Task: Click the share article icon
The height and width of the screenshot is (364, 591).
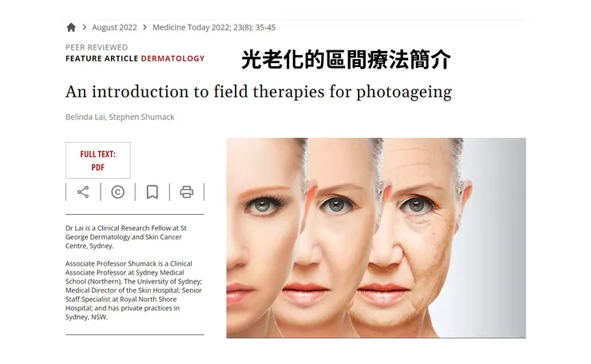Action: pos(83,192)
